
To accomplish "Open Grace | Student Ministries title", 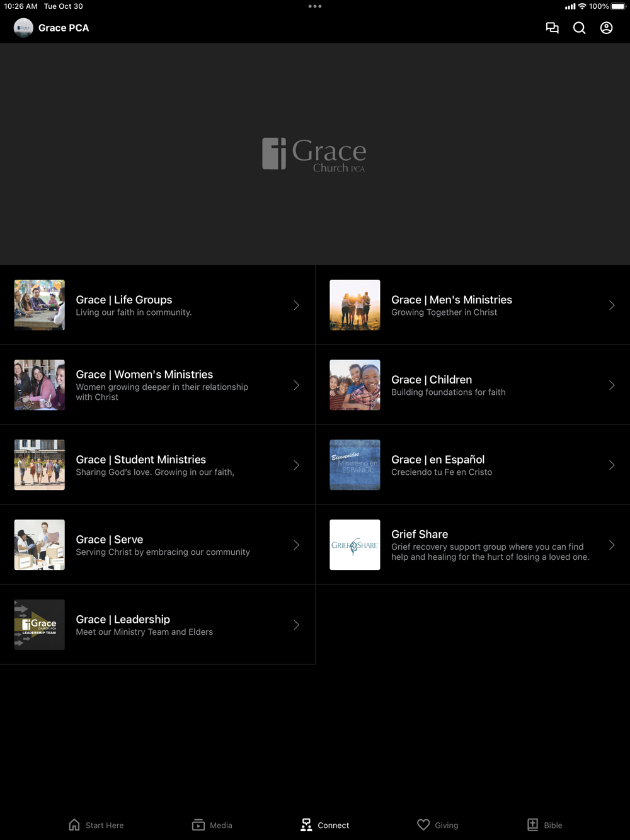I will point(141,460).
